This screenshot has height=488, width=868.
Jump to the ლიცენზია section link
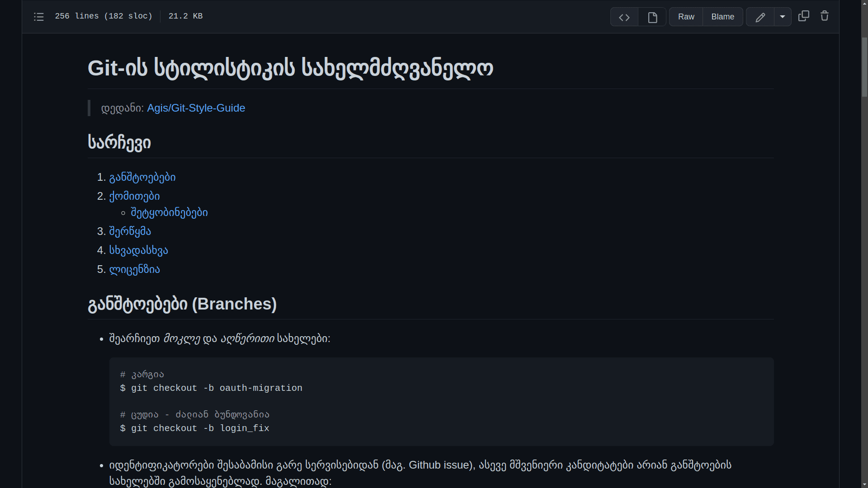(x=134, y=269)
